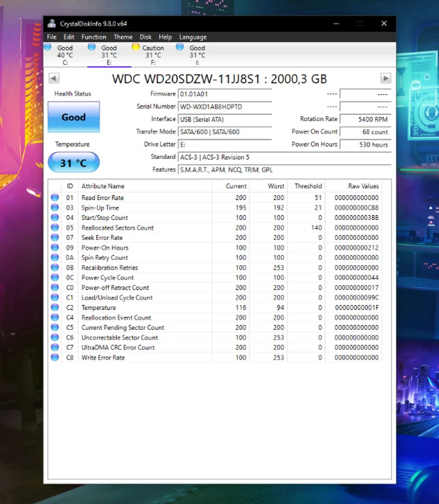Select drive C: tab showing Good 40 °C

[65, 55]
